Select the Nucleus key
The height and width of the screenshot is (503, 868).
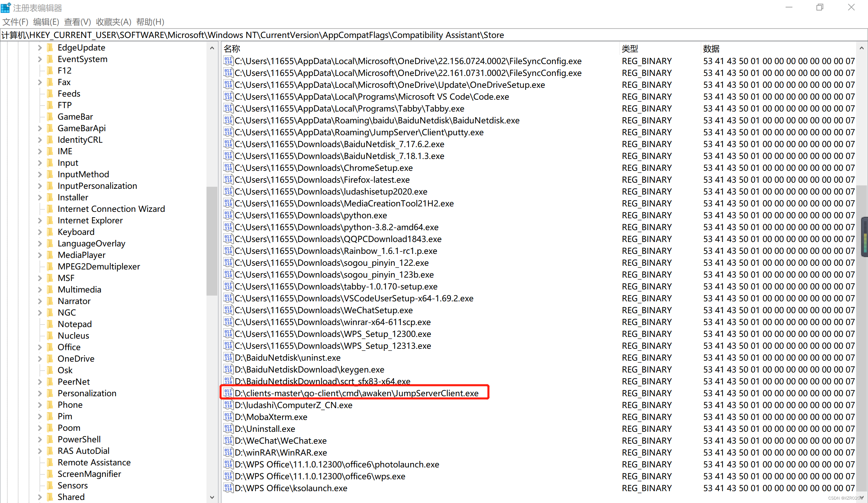click(73, 336)
